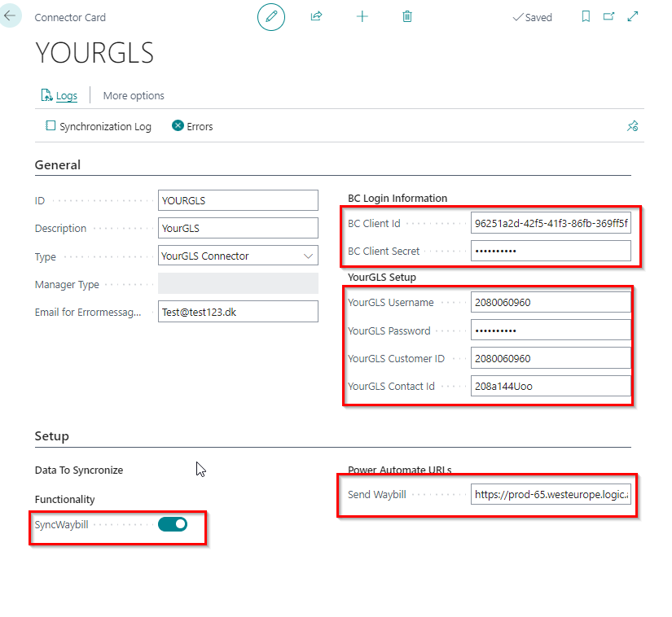Expand page to full screen view

click(633, 17)
